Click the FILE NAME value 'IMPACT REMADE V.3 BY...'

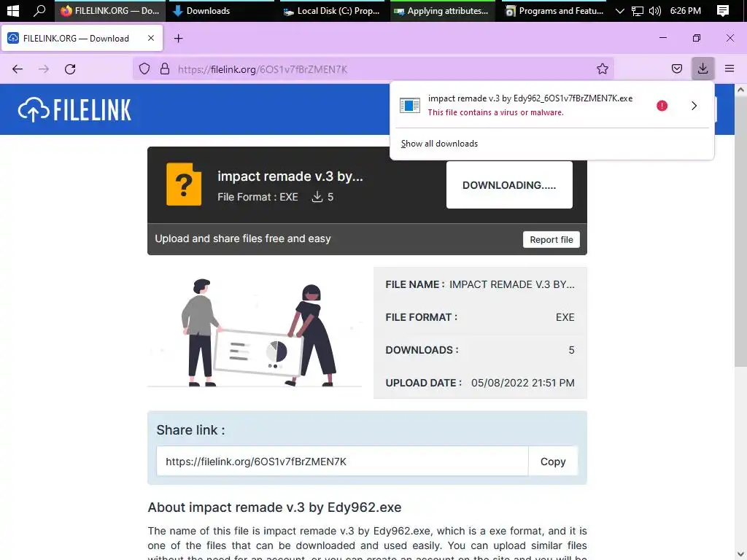511,284
